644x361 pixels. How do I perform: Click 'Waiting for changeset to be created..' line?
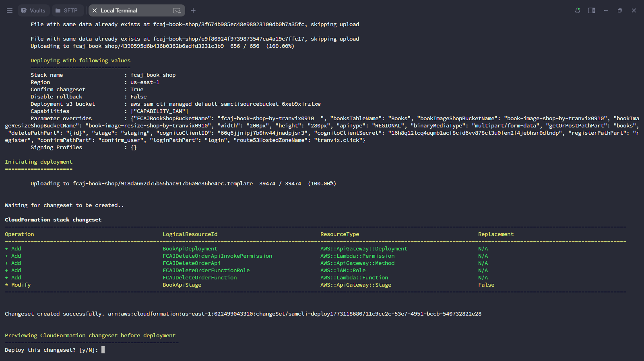pos(64,205)
